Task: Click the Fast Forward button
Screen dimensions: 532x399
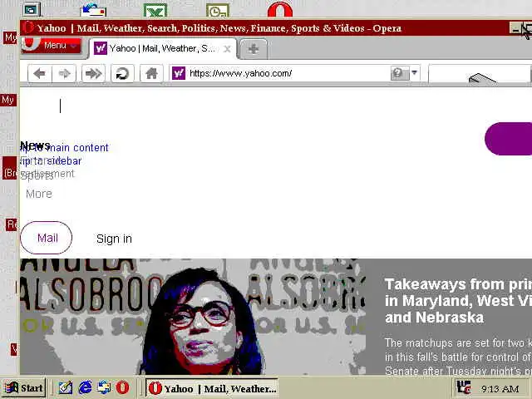Action: point(93,73)
